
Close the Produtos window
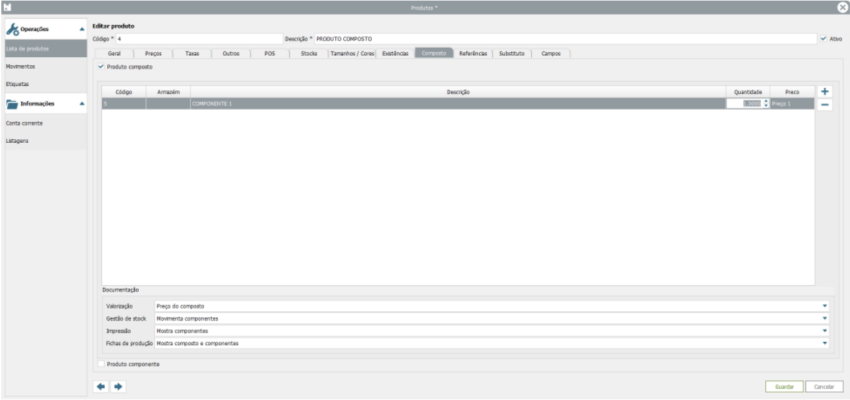842,7
